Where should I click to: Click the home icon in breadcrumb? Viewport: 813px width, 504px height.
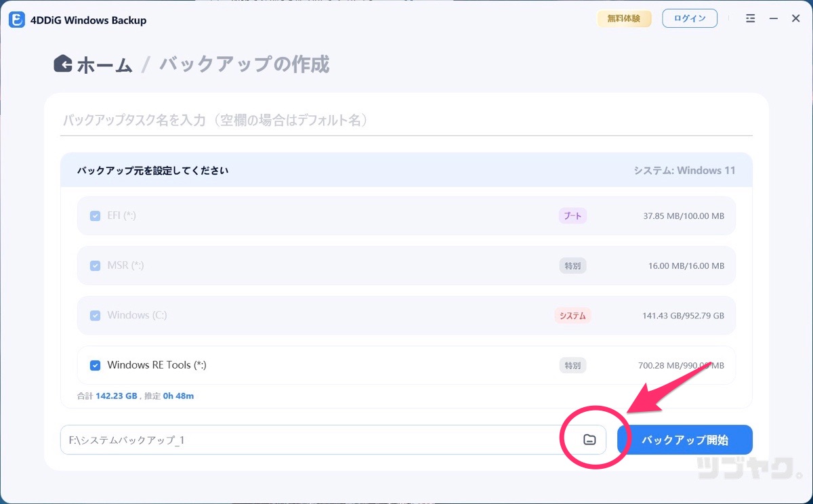63,64
